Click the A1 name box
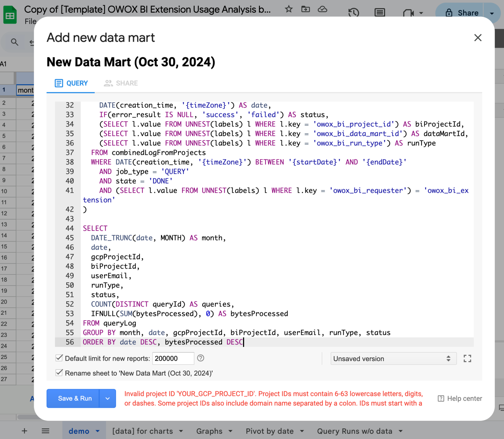Viewport: 504px width, 439px height. tap(4, 64)
